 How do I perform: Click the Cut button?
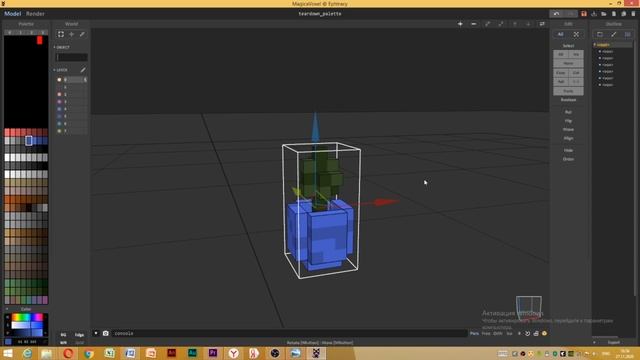576,73
